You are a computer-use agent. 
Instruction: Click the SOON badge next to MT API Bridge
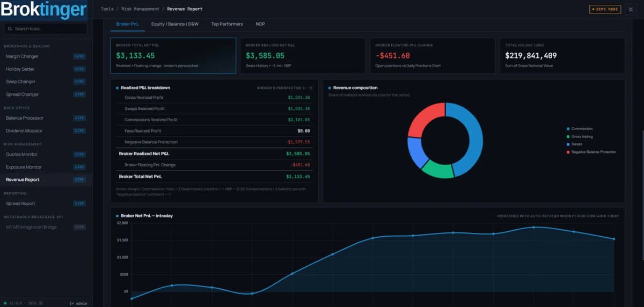[x=79, y=227]
